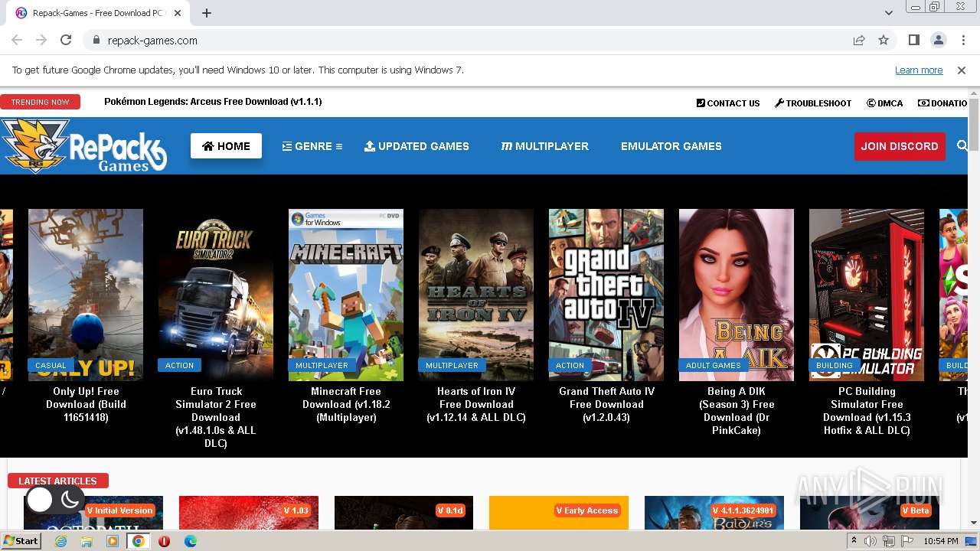Image resolution: width=980 pixels, height=551 pixels.
Task: Open Only Up! Free Download title link
Action: click(86, 404)
